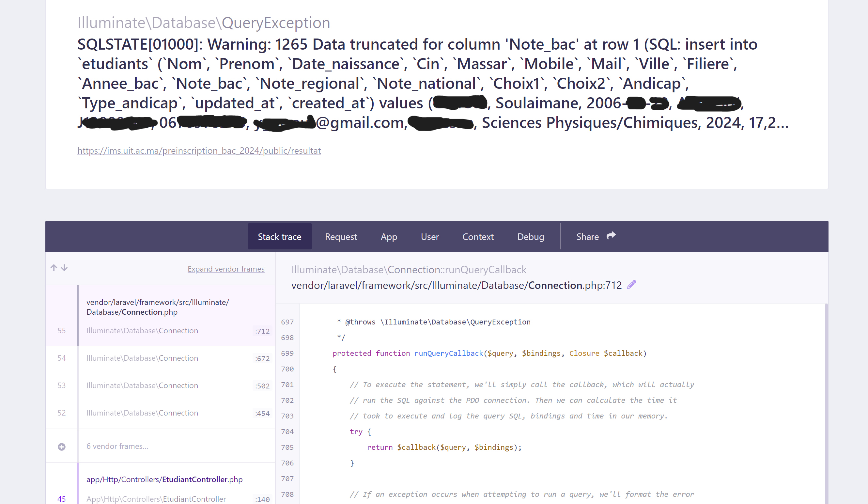Switch to the User tab
The height and width of the screenshot is (504, 868).
[429, 237]
